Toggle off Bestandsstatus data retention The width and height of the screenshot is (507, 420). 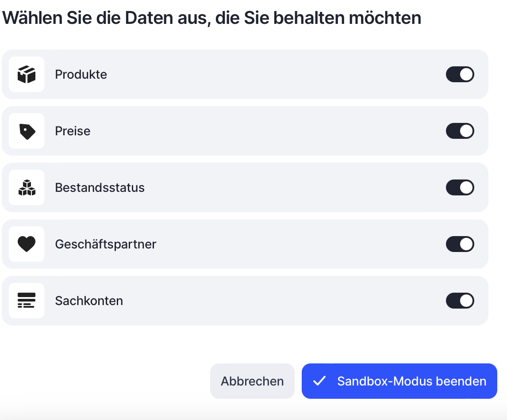pyautogui.click(x=460, y=187)
